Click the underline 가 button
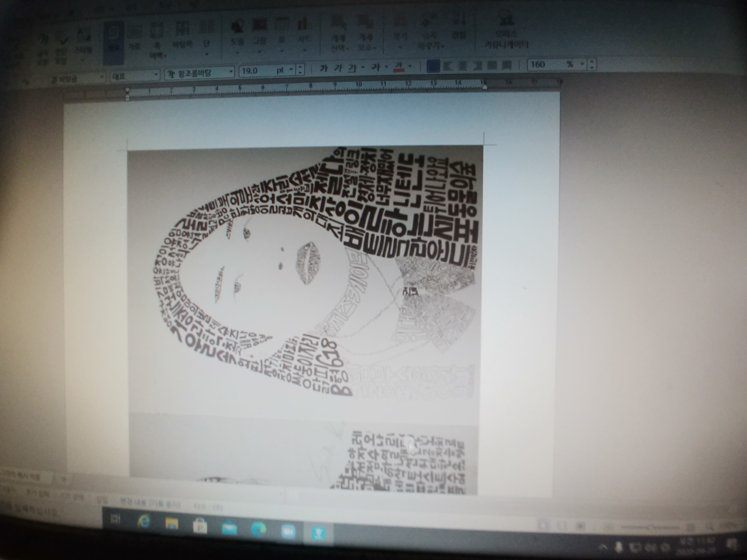 (352, 69)
